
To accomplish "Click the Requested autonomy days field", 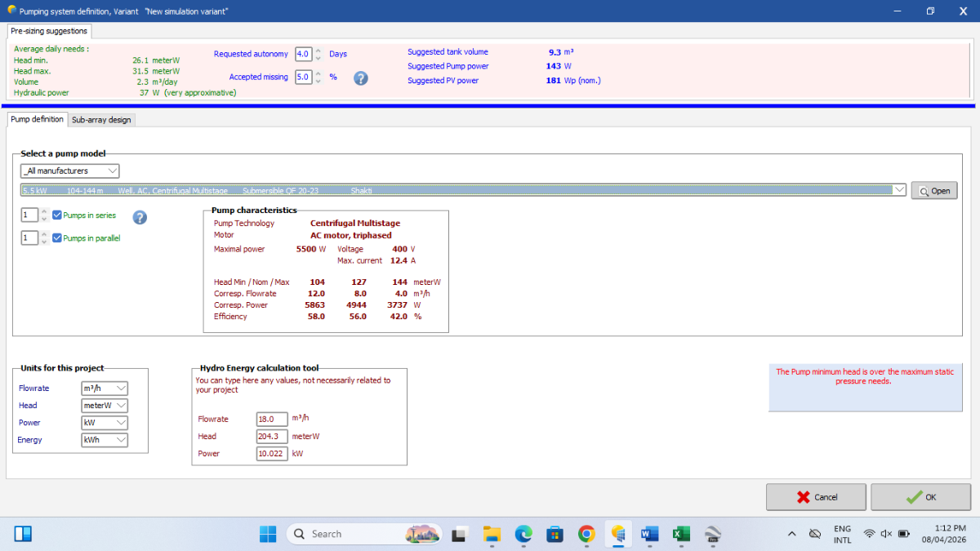I will 303,54.
